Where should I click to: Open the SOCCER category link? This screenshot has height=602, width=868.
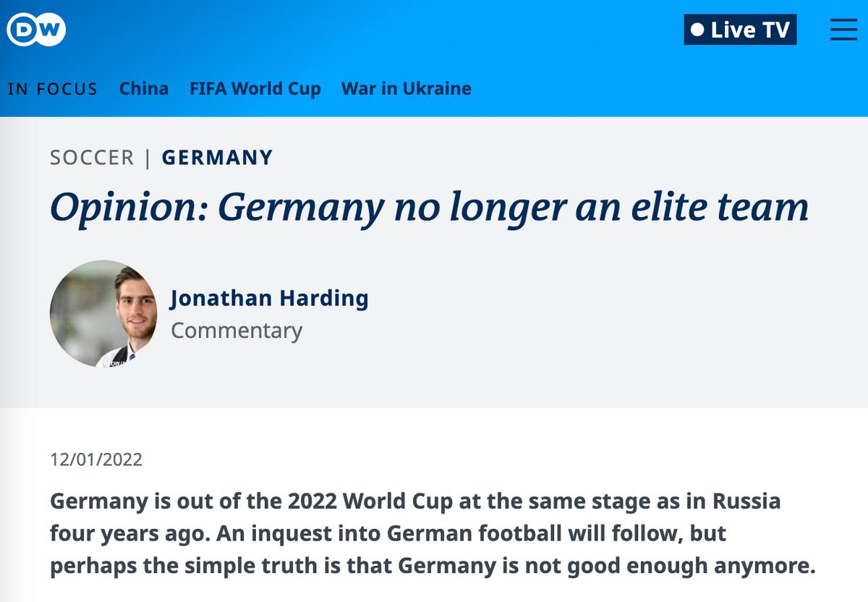click(92, 157)
